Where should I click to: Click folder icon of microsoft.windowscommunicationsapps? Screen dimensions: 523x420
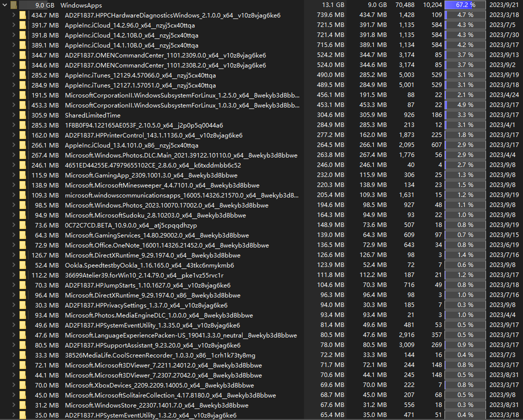[22, 195]
